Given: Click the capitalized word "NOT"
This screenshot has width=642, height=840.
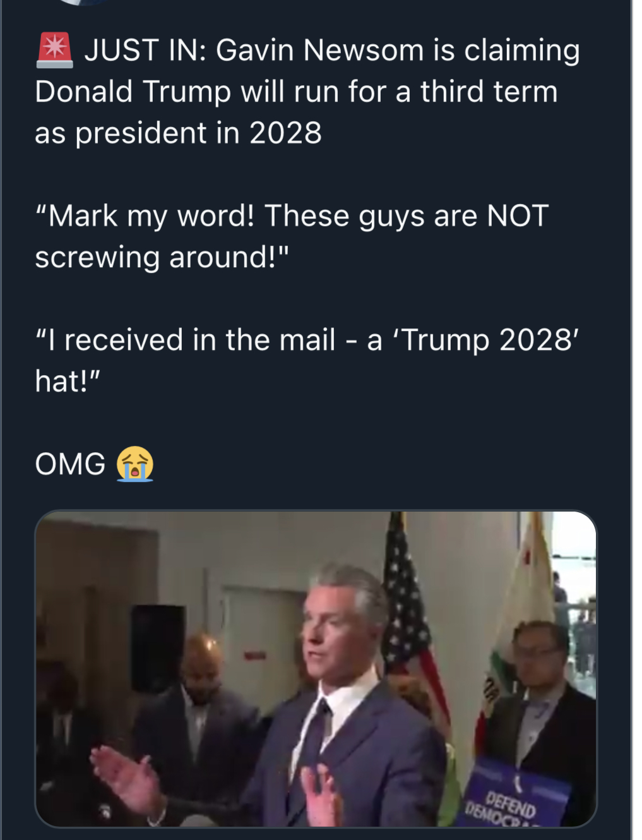Looking at the screenshot, I should (x=517, y=216).
